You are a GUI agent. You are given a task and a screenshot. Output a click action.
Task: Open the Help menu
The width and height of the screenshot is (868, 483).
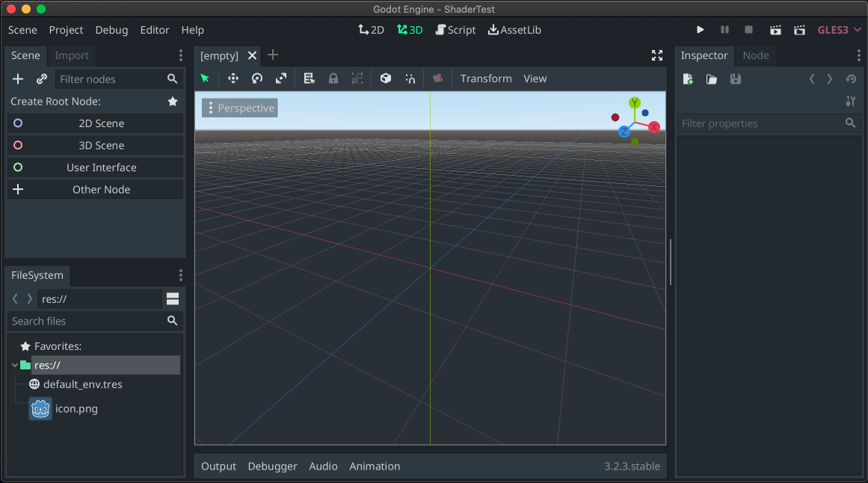tap(193, 30)
